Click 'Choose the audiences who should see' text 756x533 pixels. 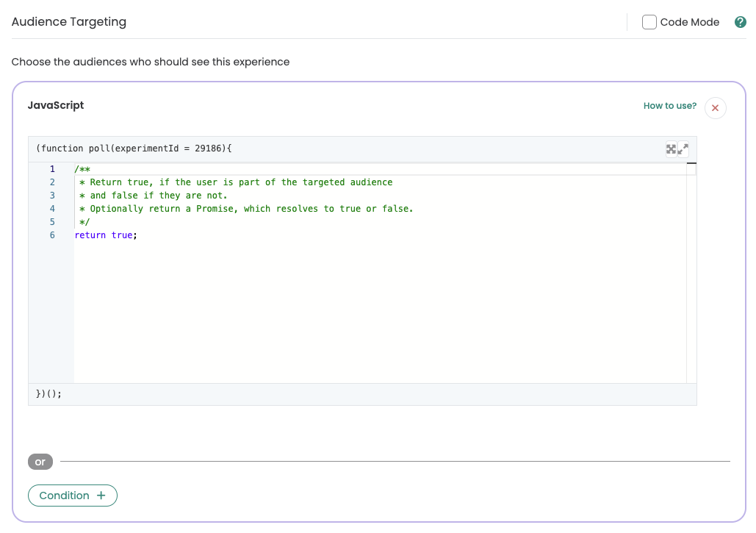click(x=151, y=62)
